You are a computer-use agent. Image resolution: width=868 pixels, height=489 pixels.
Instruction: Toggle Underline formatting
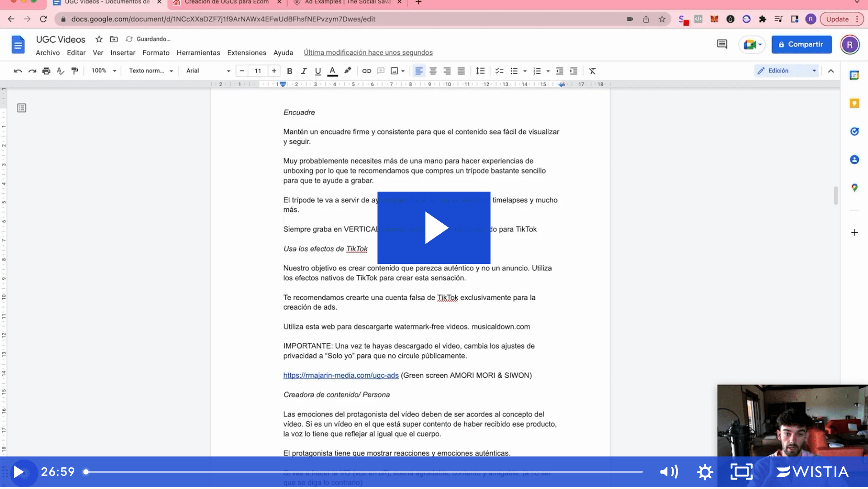[318, 71]
